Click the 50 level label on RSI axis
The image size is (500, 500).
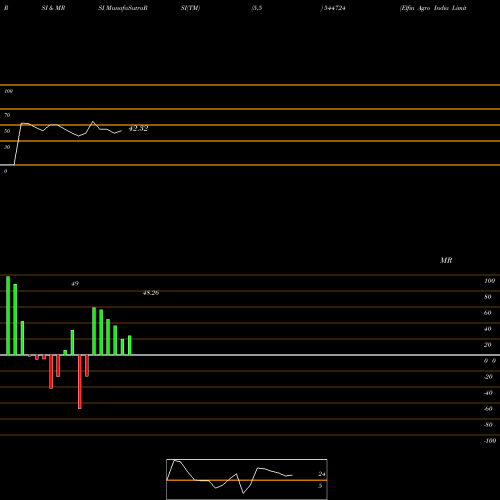[x=7, y=131]
